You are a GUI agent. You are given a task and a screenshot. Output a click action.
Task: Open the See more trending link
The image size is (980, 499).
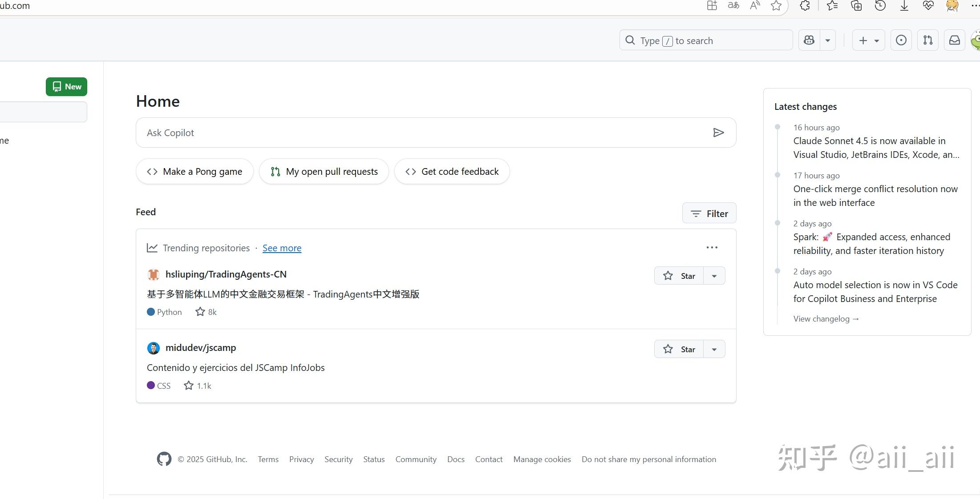click(282, 248)
